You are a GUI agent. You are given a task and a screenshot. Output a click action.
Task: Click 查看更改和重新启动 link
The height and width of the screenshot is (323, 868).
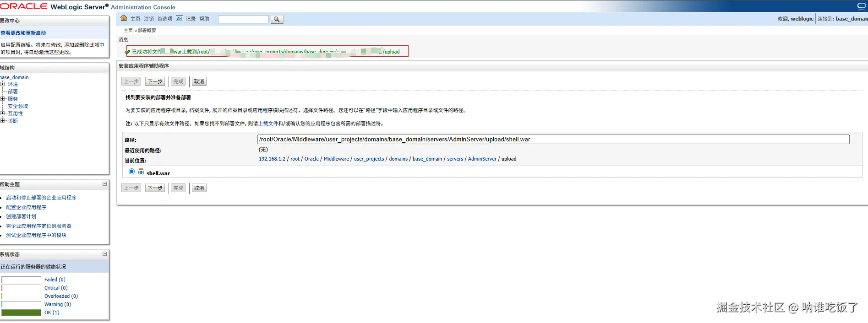pos(23,33)
